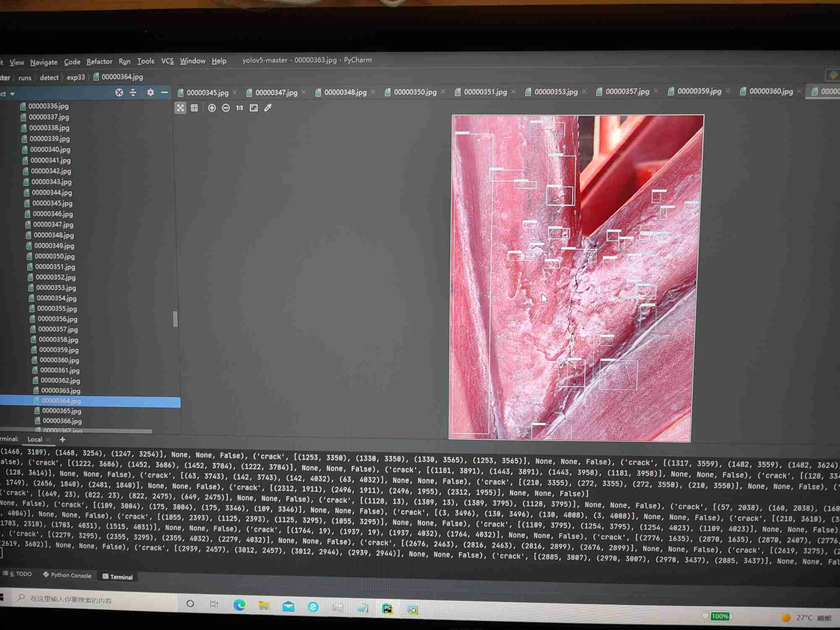This screenshot has height=630, width=840.
Task: Hide the project tool window
Action: pos(165,92)
